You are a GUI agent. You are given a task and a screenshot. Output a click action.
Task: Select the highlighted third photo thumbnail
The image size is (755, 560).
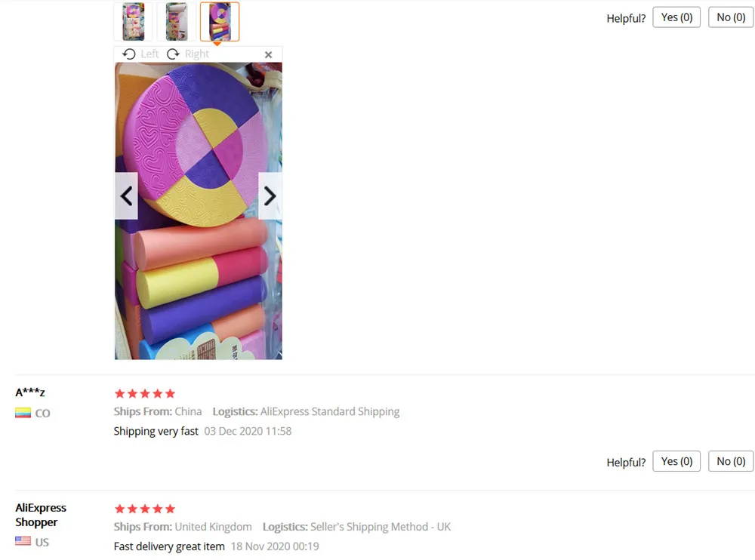220,22
